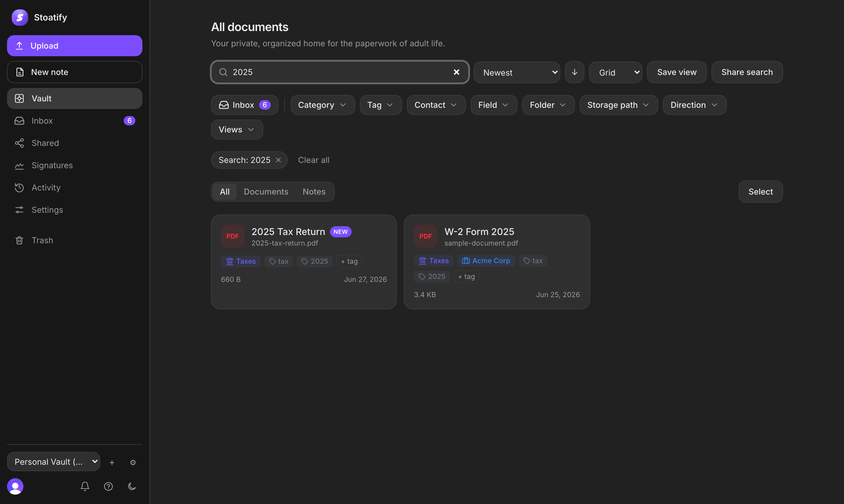Expand the Field filter
The image size is (844, 504).
coord(494,105)
